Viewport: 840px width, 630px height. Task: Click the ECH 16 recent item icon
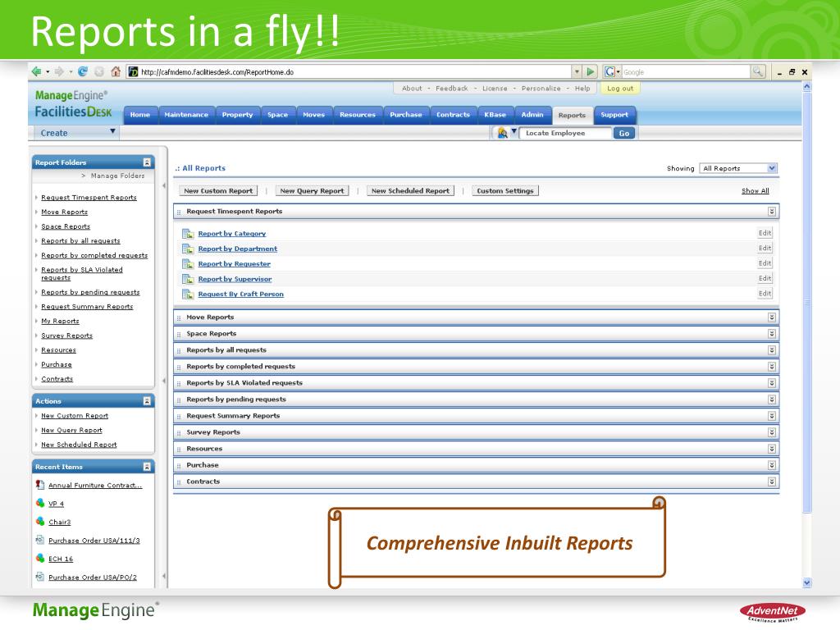coord(40,558)
